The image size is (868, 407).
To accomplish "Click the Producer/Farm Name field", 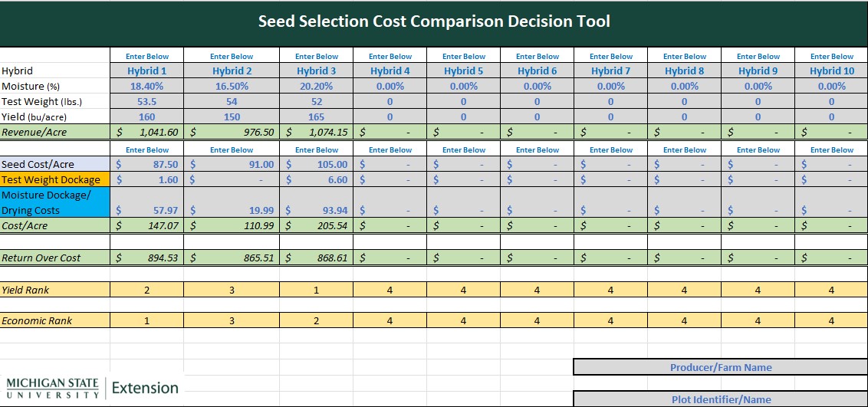I will coord(720,367).
